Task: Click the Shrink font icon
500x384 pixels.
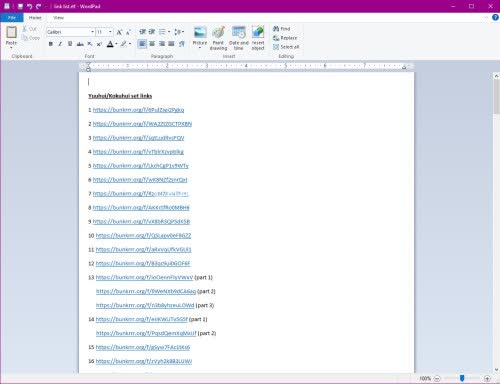Action: (128, 32)
